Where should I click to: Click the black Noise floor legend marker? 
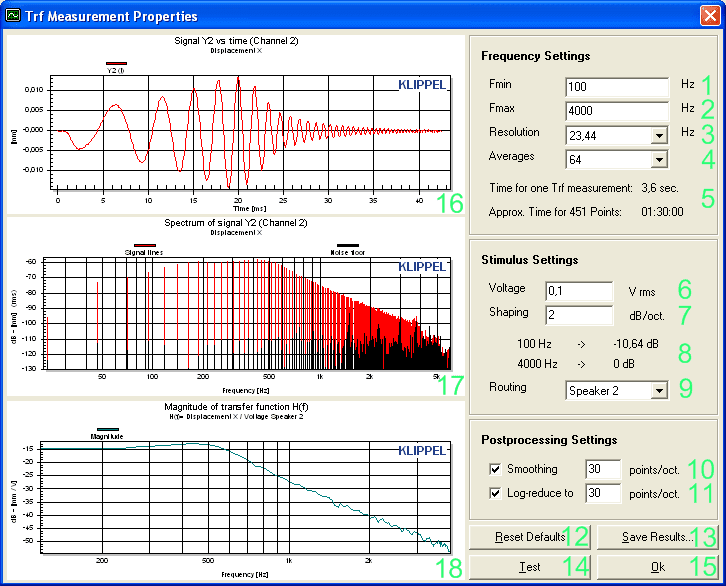(348, 245)
